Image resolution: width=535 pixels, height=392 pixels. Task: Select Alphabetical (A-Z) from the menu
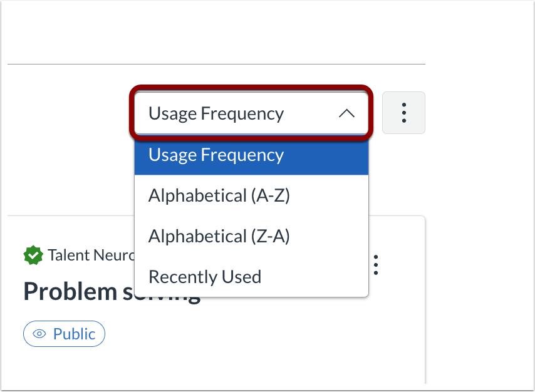click(218, 195)
